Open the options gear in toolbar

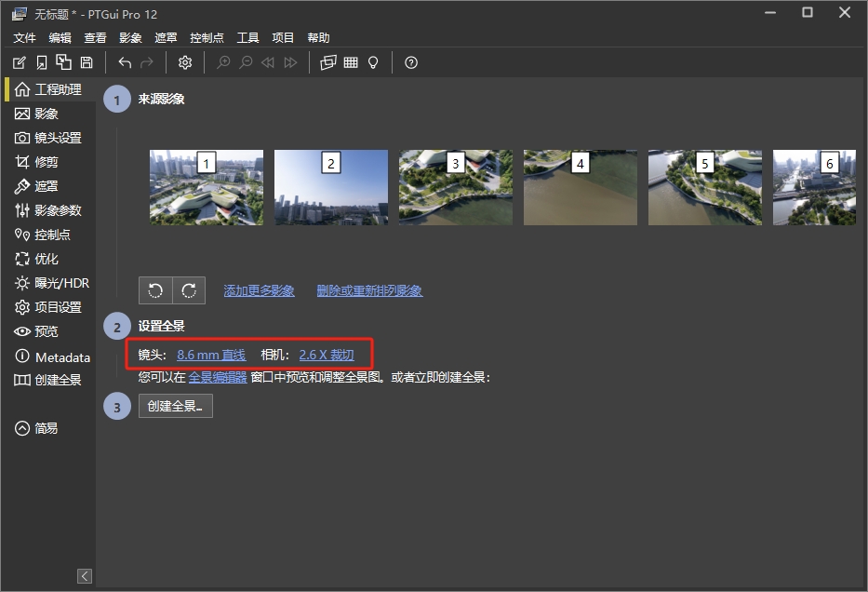[185, 62]
